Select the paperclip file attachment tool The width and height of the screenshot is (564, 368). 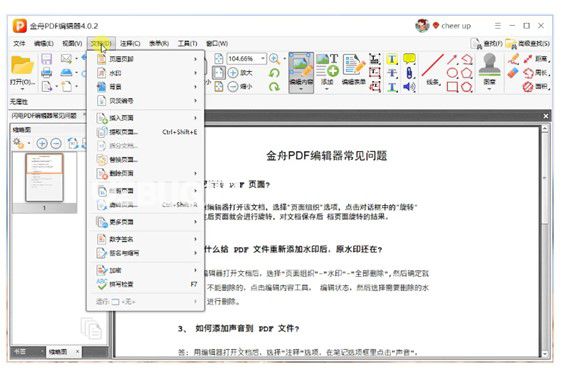click(x=409, y=73)
